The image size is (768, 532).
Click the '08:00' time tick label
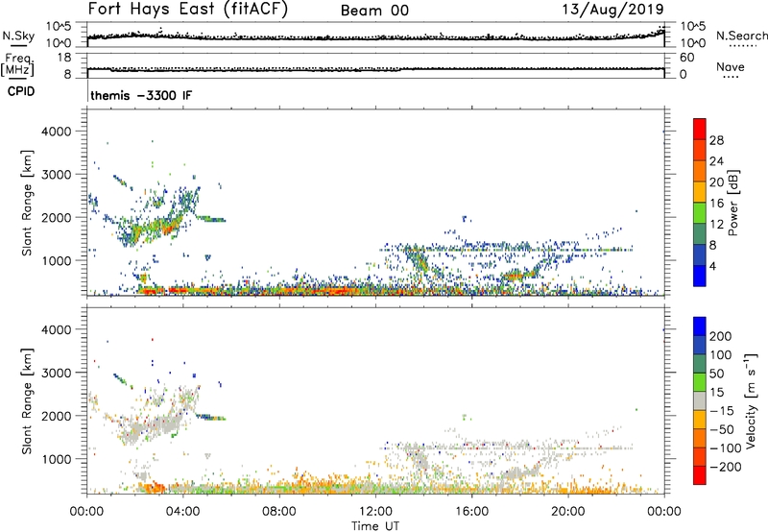pyautogui.click(x=279, y=512)
